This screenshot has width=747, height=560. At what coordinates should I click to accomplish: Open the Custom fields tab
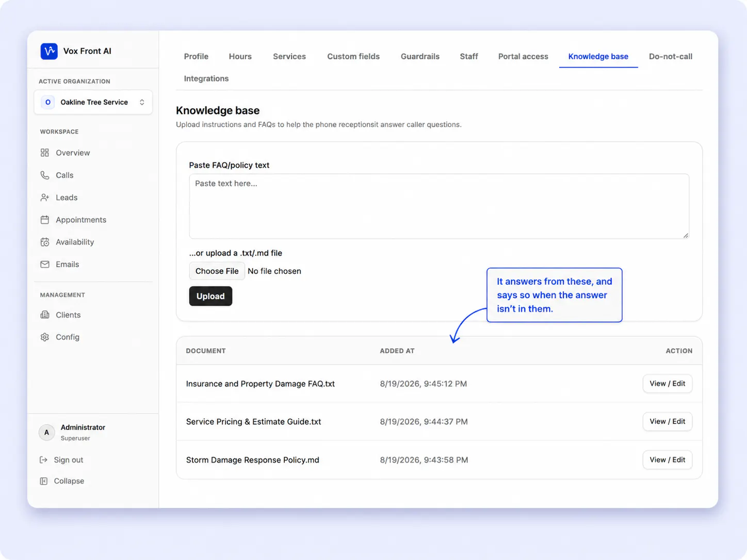click(353, 57)
